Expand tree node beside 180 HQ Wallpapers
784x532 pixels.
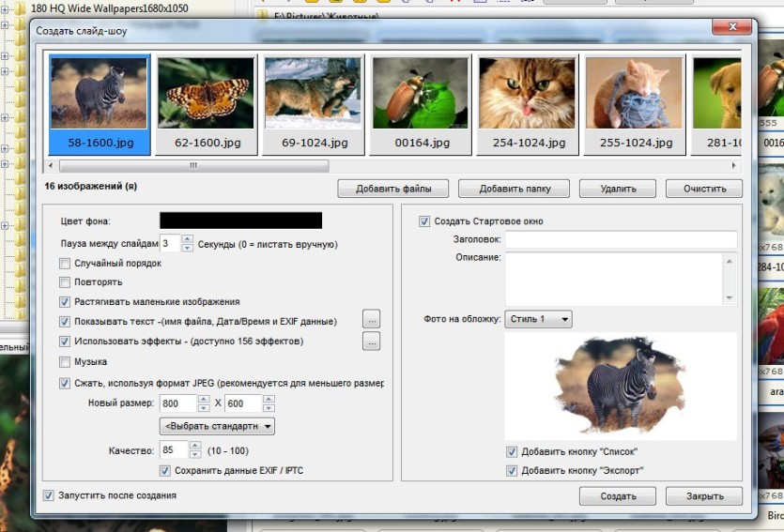4,8
